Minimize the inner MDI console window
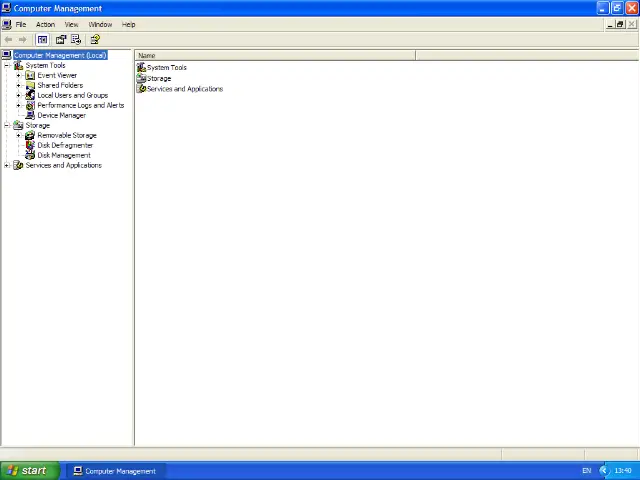Screen dimensions: 640x480 [610, 24]
